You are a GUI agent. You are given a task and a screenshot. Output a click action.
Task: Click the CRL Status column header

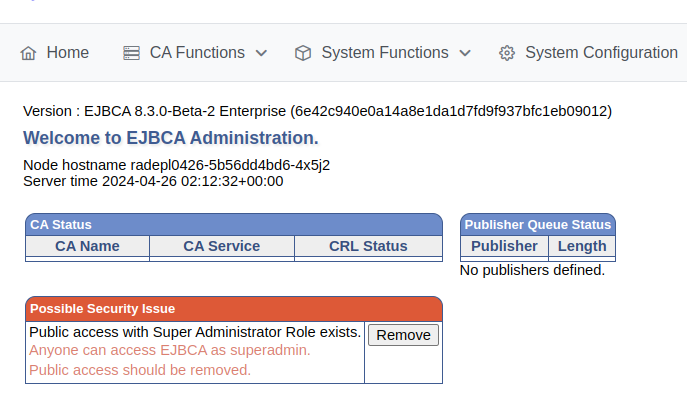pyautogui.click(x=368, y=246)
